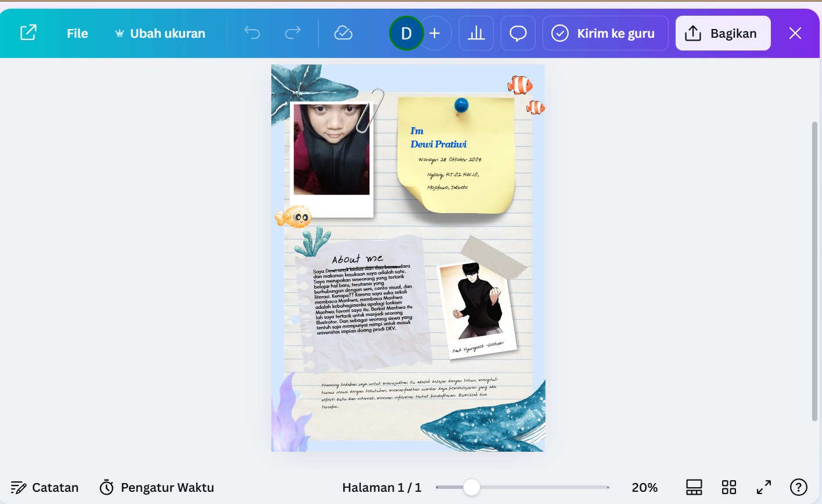Open the 20% zoom level dropdown
Screen dimensions: 822x504
(644, 487)
